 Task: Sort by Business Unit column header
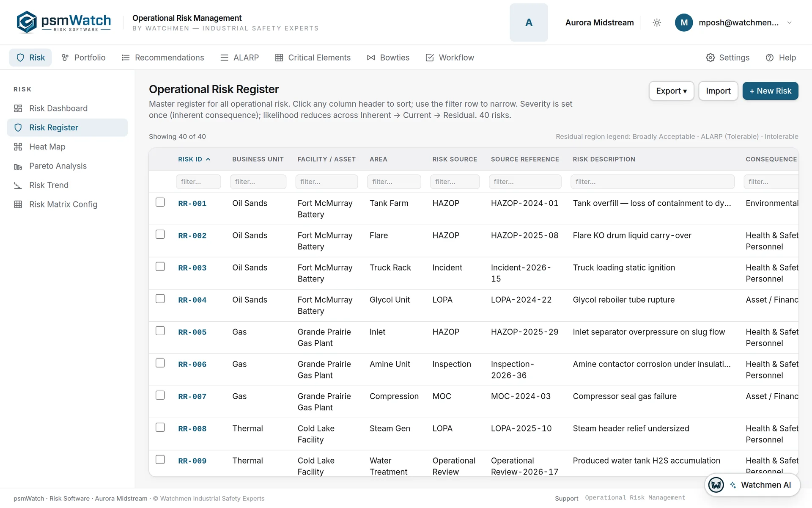[258, 159]
